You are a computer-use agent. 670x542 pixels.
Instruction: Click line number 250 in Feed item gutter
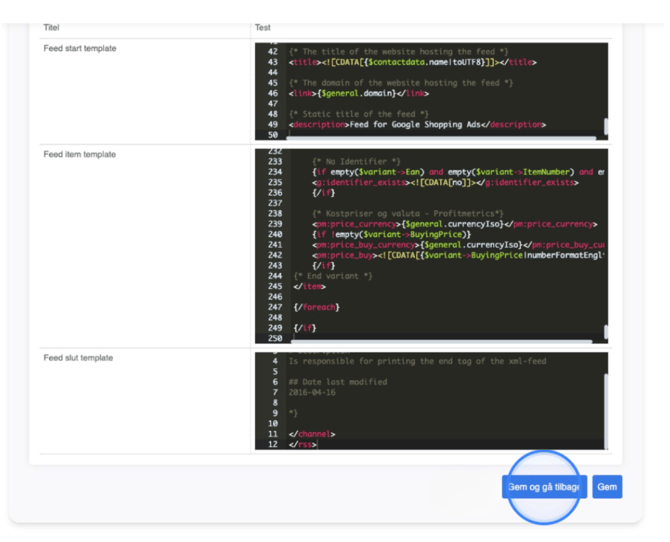(275, 338)
